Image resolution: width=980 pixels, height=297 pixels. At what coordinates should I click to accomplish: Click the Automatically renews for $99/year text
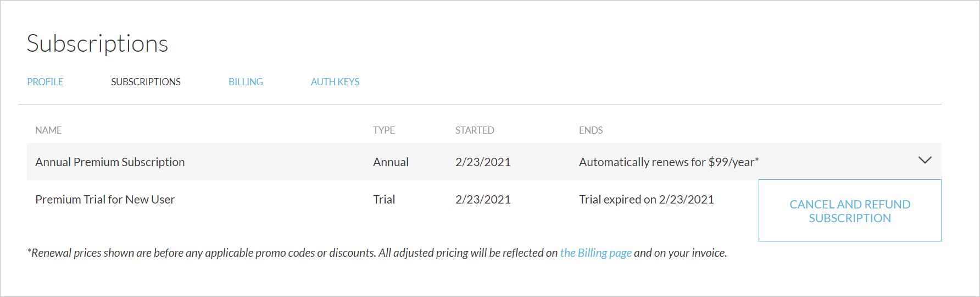tap(669, 162)
